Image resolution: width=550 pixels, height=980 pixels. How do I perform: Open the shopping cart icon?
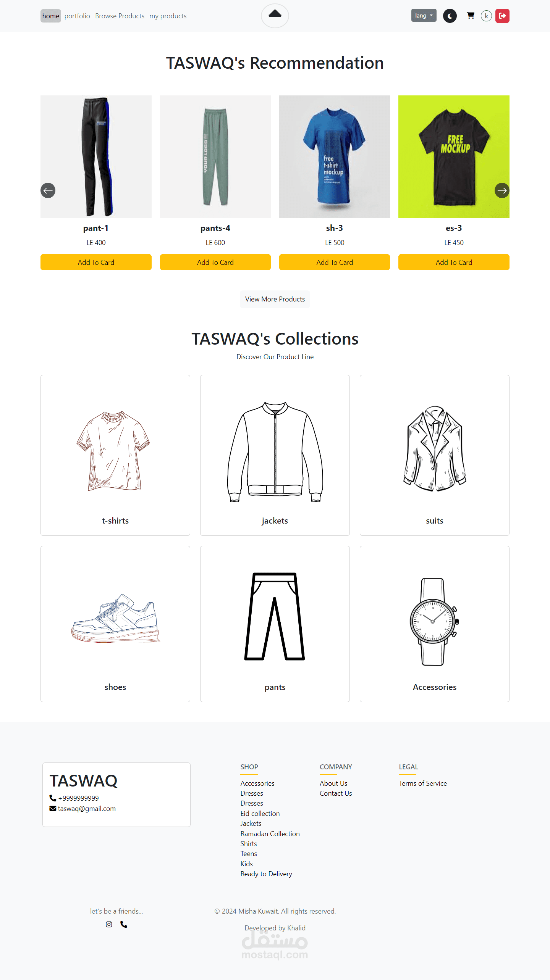click(x=471, y=16)
